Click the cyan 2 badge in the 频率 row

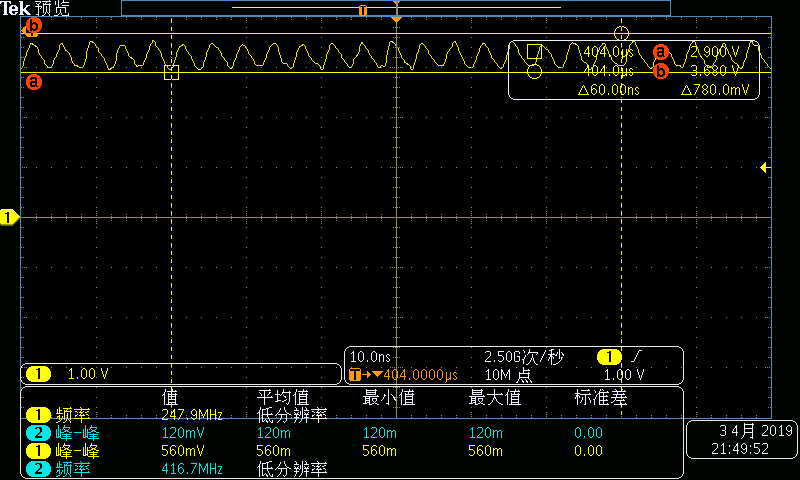38,469
